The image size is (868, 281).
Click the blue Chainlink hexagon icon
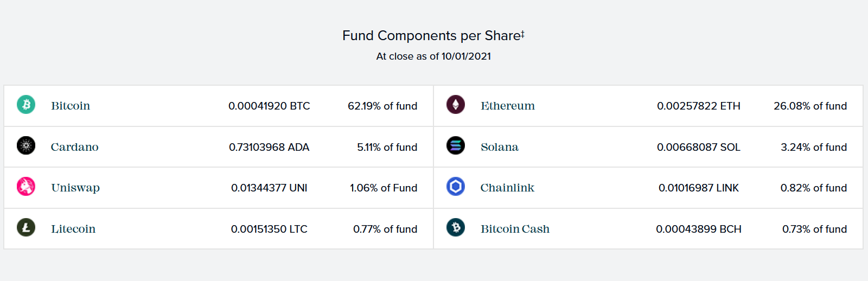point(456,186)
